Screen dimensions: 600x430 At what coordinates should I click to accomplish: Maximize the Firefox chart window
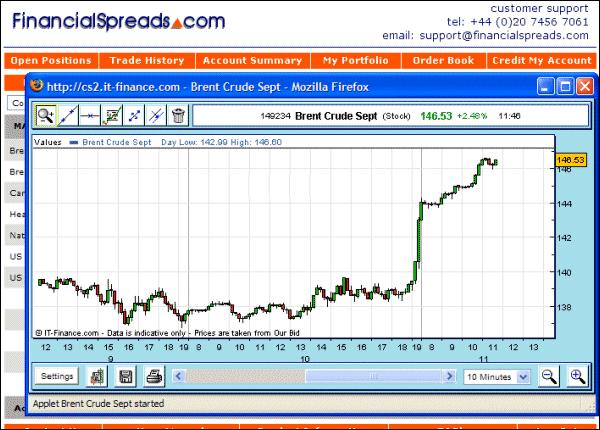click(565, 86)
